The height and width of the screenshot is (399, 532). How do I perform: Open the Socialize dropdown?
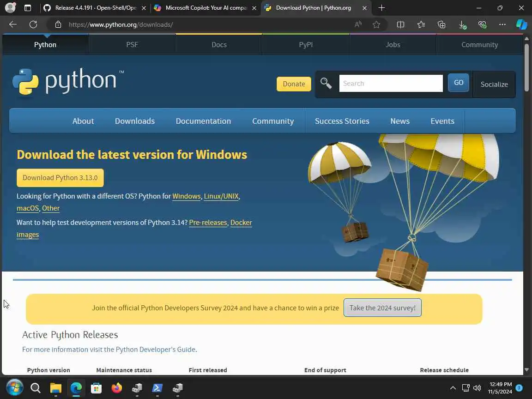point(494,84)
